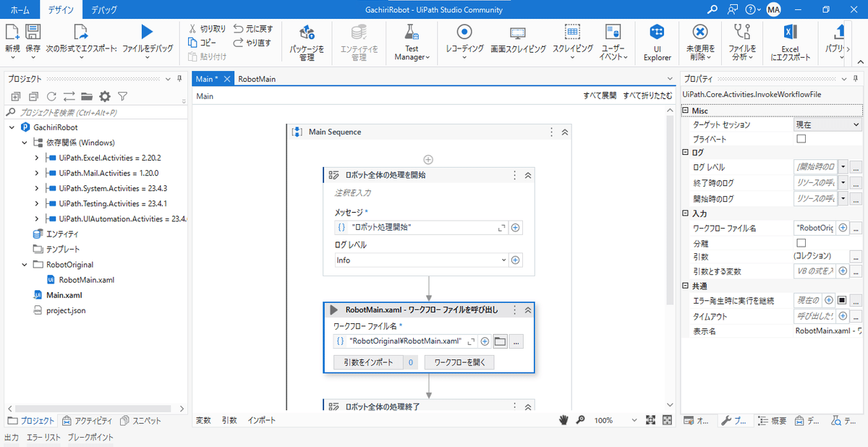The height and width of the screenshot is (447, 868).
Task: Click open folder icon in Project panel toolbar
Action: tap(87, 96)
